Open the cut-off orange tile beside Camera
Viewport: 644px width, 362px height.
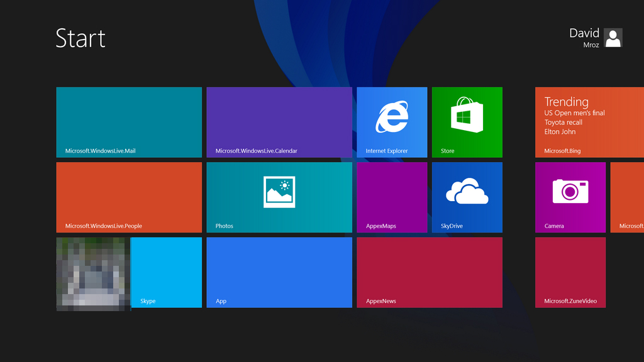627,197
